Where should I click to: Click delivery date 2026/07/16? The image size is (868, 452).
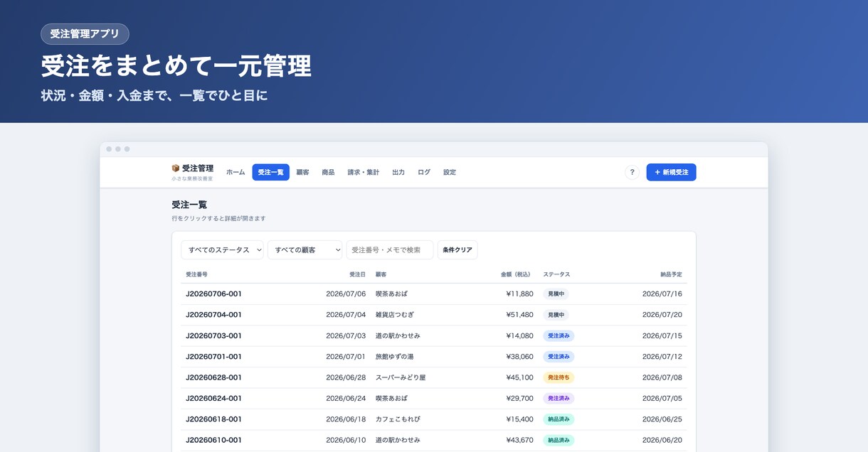point(662,294)
